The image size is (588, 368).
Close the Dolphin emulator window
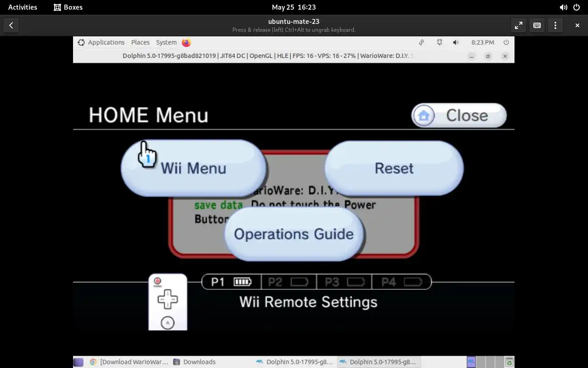pos(505,56)
